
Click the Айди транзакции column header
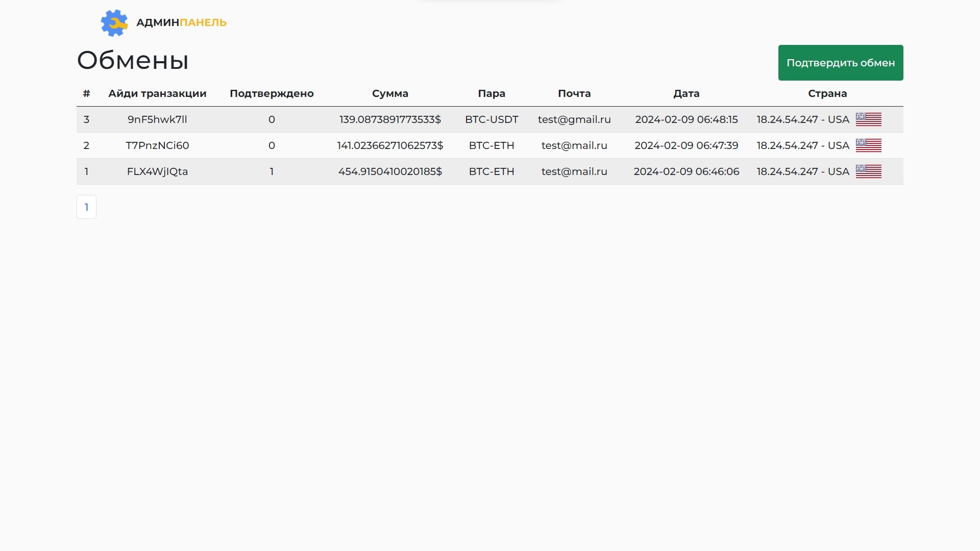157,93
